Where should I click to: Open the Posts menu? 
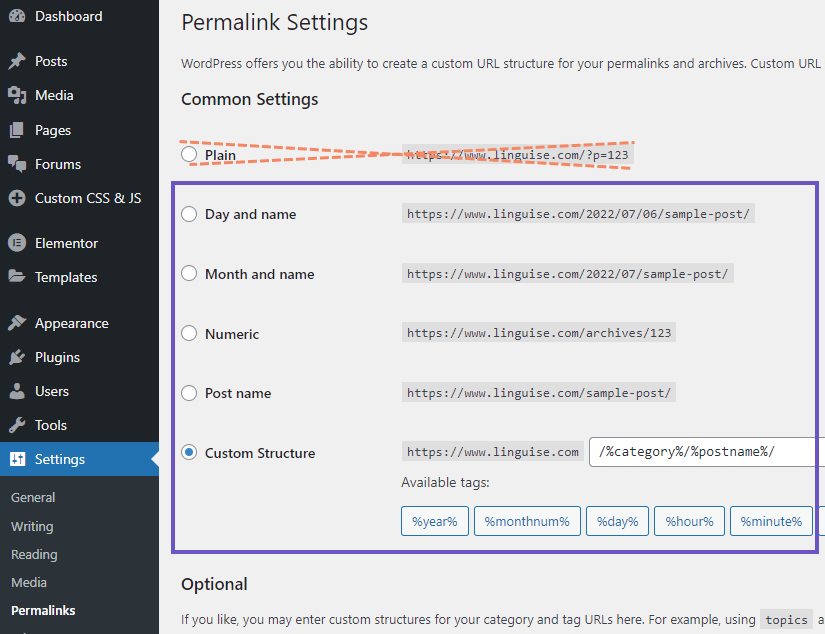coord(51,61)
